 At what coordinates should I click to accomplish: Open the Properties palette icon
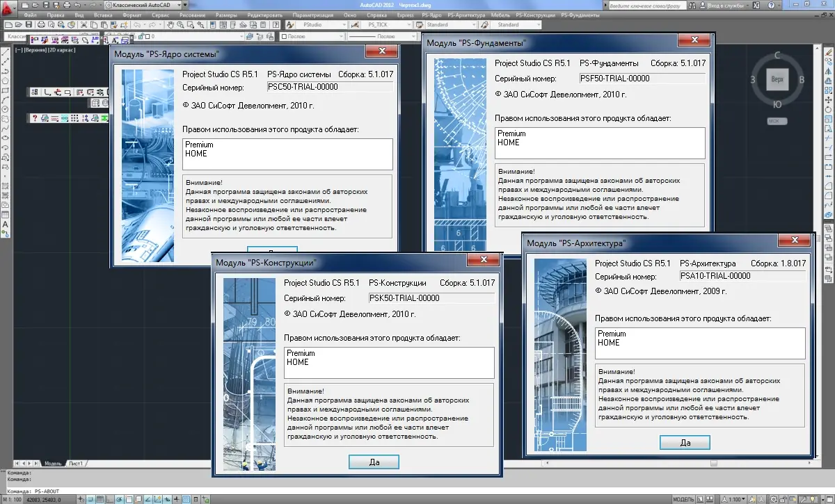point(213,25)
